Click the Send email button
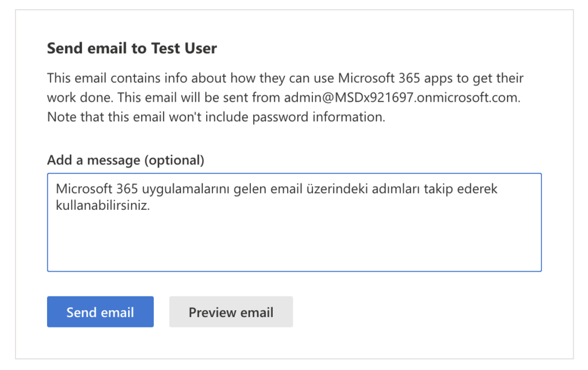Viewport: 588px width, 370px height. pos(100,312)
